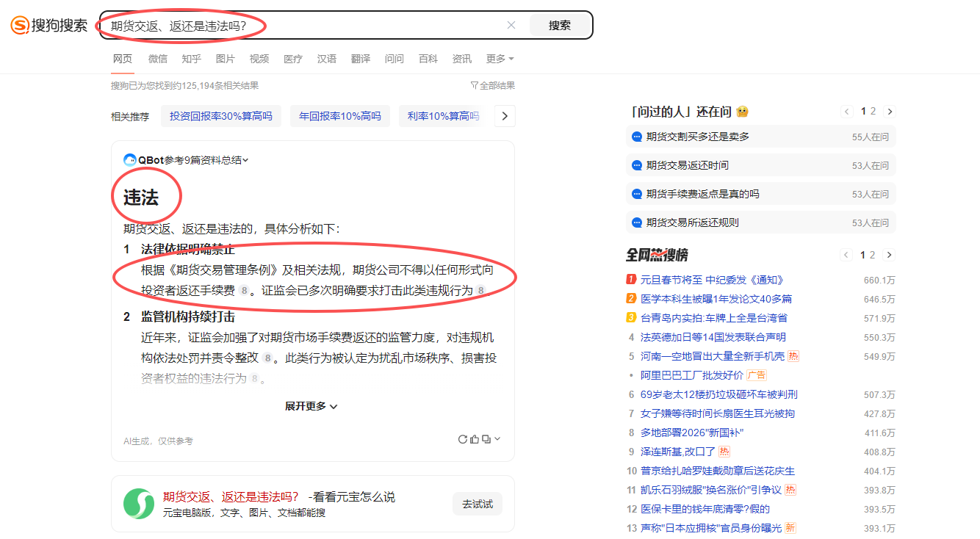
Task: Open question 期货交易返还时间
Action: tap(688, 165)
